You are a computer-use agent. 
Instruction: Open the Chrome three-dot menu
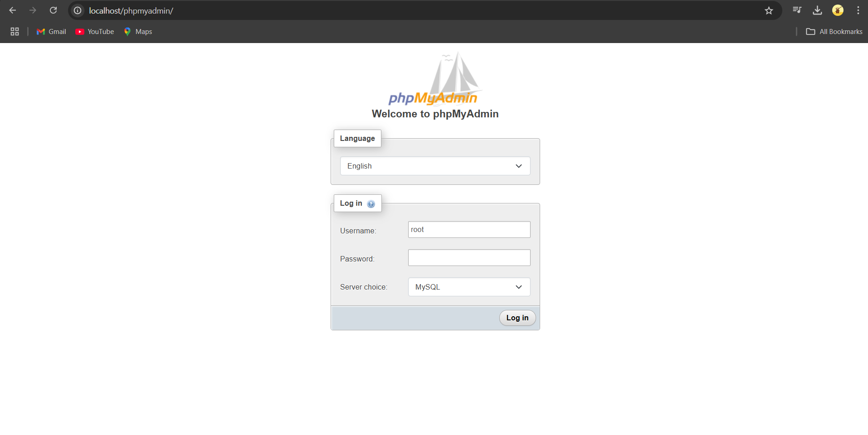[x=858, y=10]
